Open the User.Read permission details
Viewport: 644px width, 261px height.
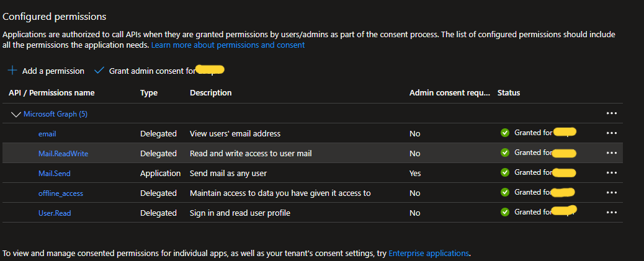point(54,213)
